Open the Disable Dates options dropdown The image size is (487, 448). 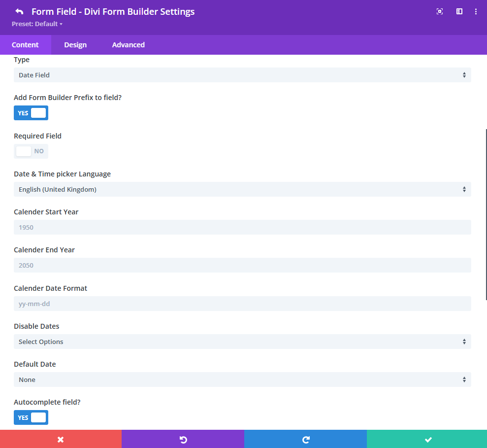(x=242, y=342)
